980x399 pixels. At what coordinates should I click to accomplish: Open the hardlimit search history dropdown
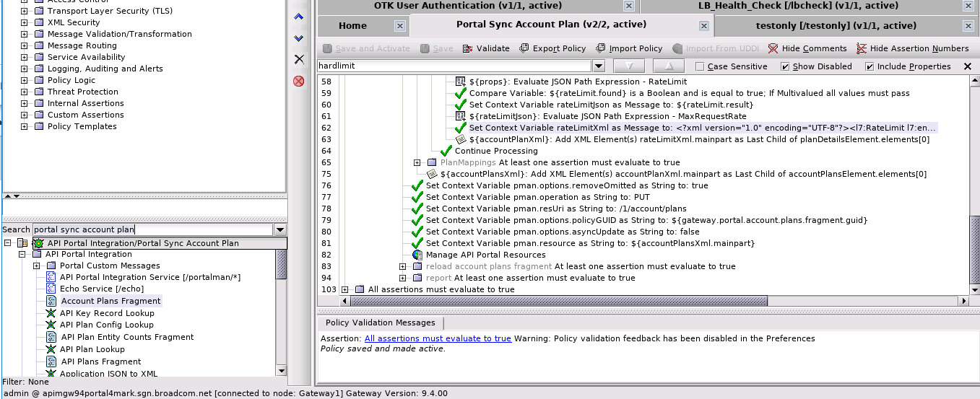click(598, 66)
